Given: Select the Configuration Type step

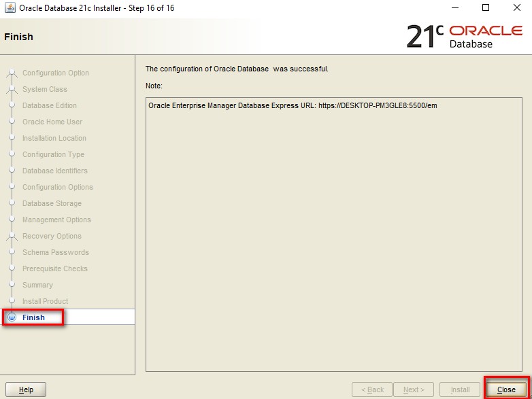Looking at the screenshot, I should 53,154.
